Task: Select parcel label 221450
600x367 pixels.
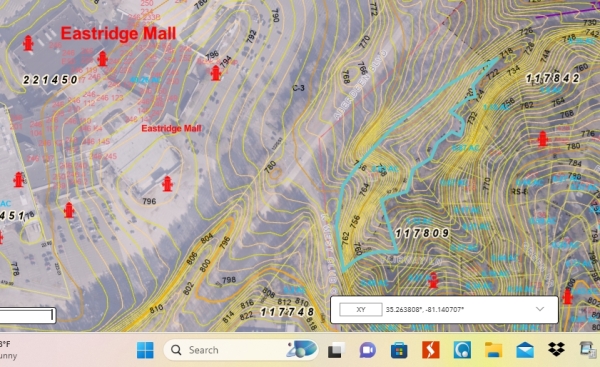Action: click(50, 80)
